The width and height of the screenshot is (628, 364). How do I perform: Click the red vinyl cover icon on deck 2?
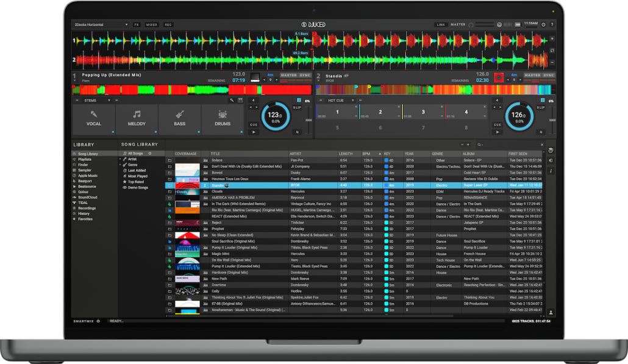(499, 77)
